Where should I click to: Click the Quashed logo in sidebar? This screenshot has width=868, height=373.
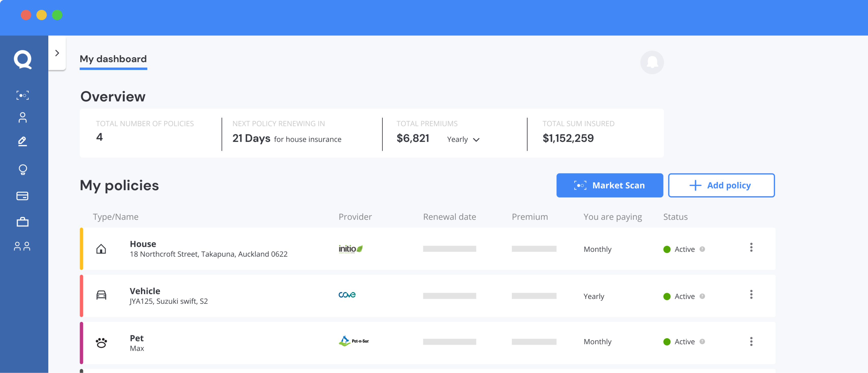[x=23, y=60]
